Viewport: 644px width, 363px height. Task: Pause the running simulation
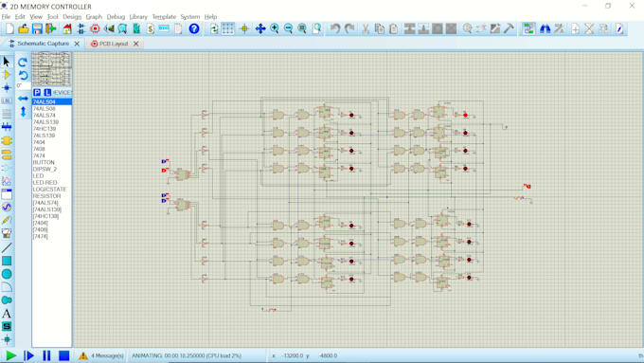[x=46, y=355]
